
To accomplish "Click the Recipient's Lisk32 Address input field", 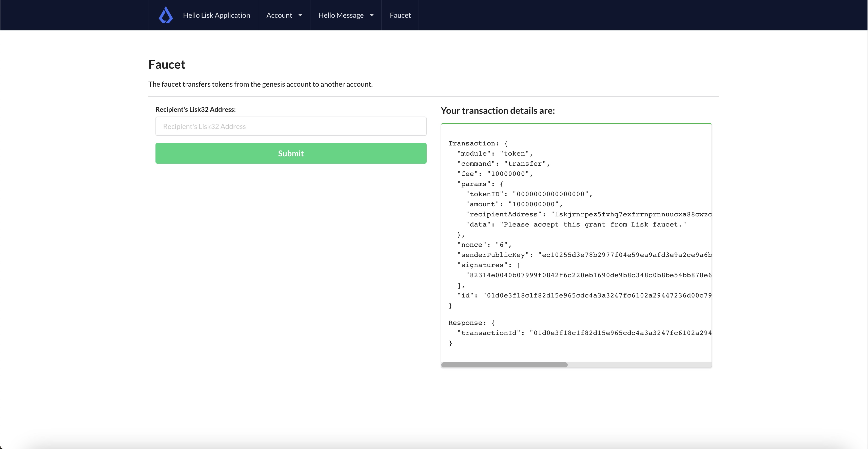I will tap(290, 126).
